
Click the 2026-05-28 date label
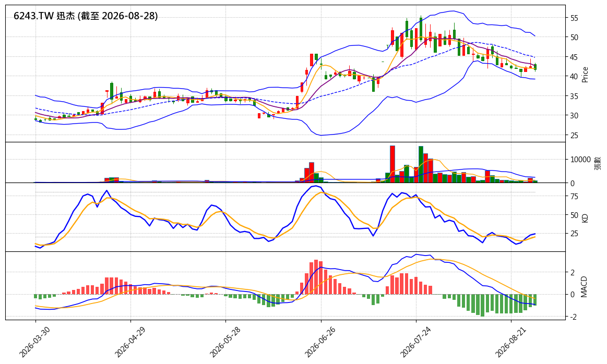224,342
